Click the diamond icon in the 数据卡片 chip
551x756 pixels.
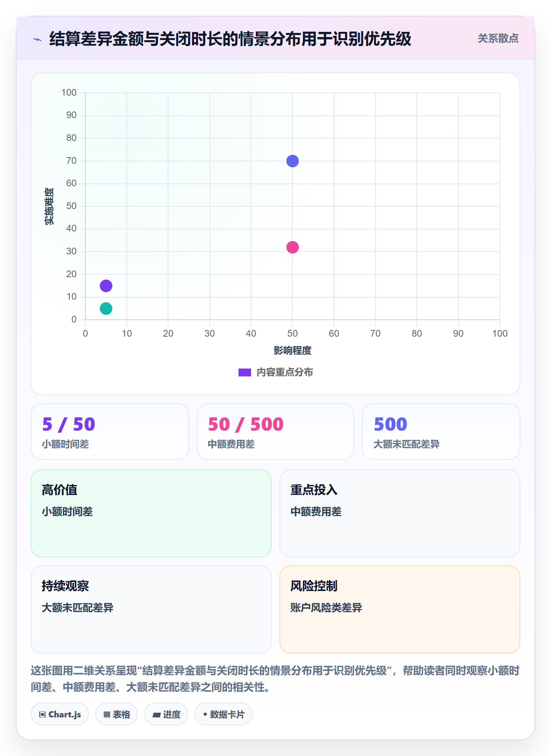(x=205, y=714)
